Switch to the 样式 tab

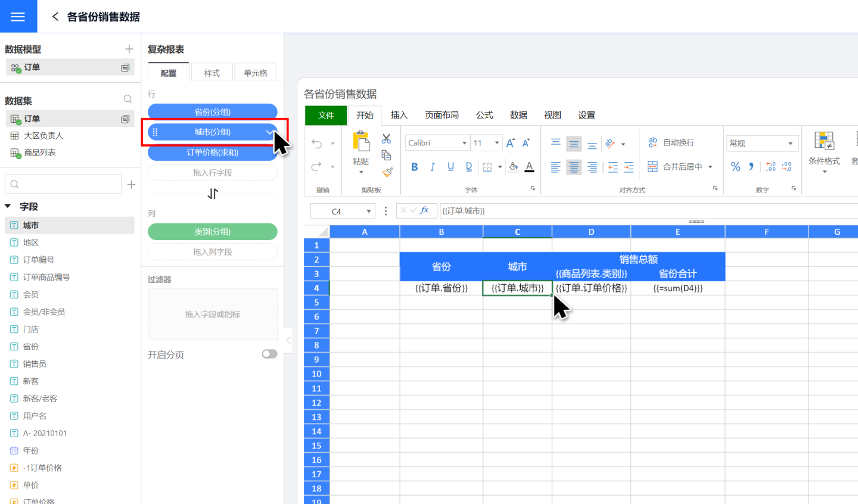(x=212, y=73)
